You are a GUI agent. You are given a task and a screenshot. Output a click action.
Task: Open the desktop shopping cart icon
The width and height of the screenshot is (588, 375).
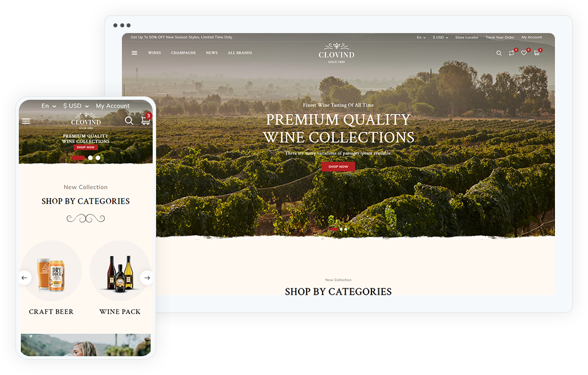[537, 53]
